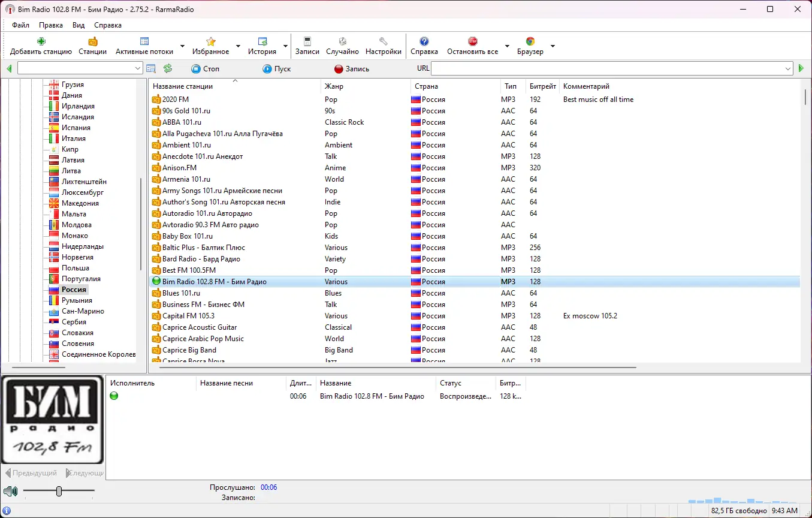
Task: Pick a random station with Случайно
Action: pyautogui.click(x=342, y=41)
